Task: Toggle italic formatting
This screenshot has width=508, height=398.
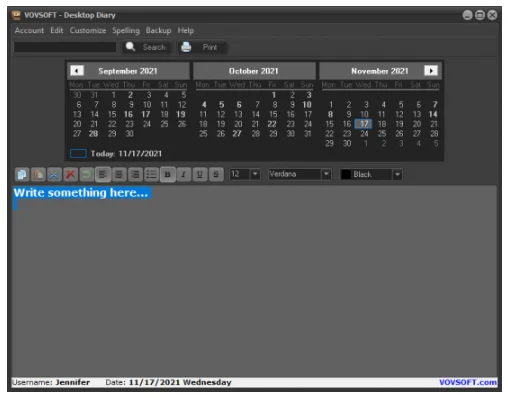Action: (x=184, y=174)
